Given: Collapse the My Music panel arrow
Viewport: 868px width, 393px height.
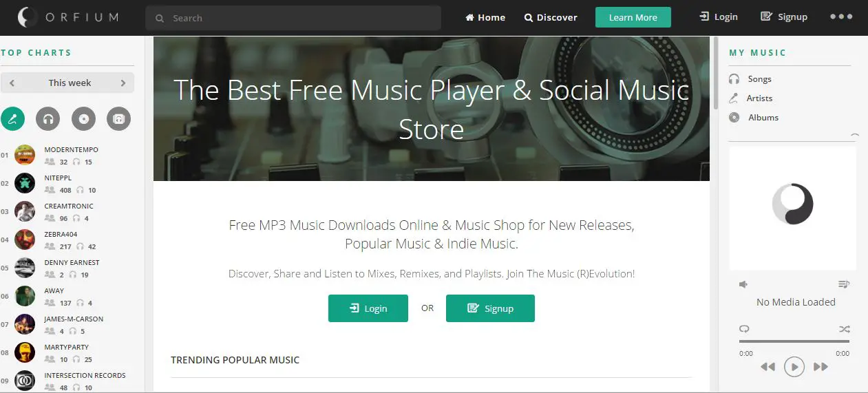Looking at the screenshot, I should coord(855,136).
